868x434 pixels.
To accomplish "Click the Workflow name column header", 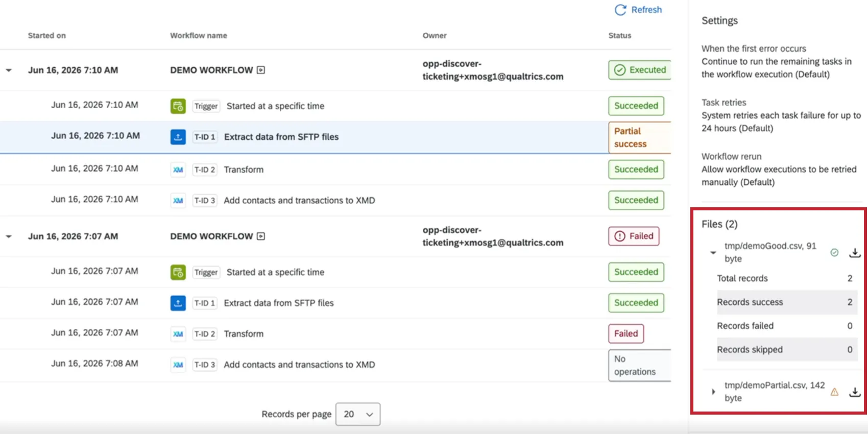I will (x=199, y=35).
